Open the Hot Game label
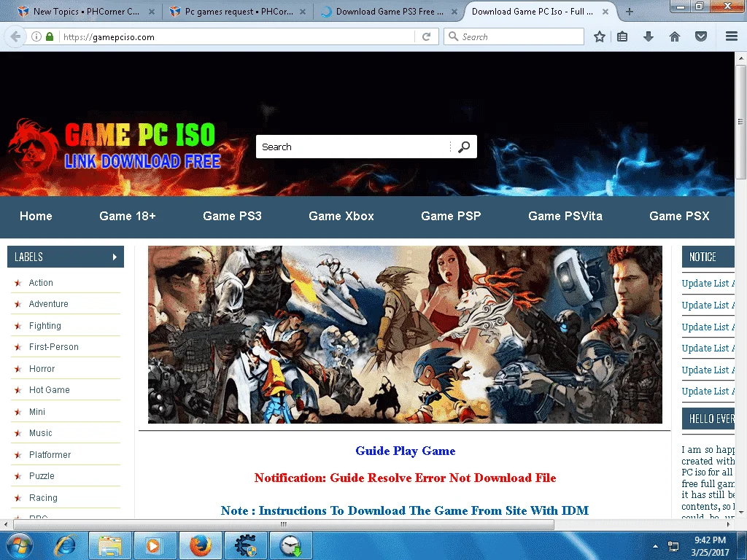 point(49,390)
